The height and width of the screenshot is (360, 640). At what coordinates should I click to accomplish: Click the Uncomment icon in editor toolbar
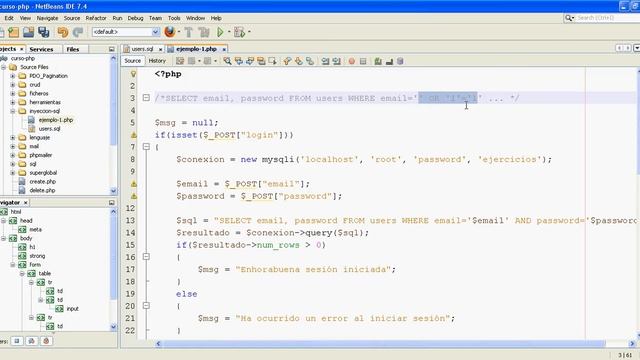[x=389, y=61]
